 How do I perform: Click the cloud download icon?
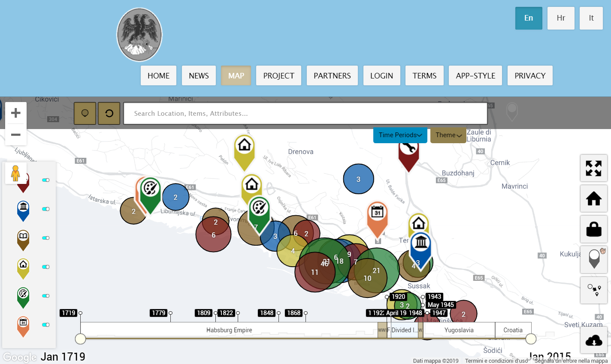[x=593, y=340]
